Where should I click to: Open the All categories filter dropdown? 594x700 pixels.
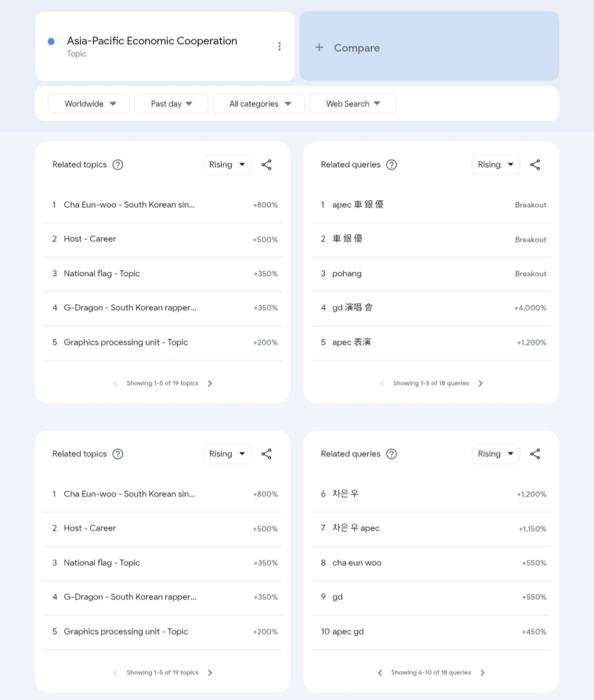(259, 104)
